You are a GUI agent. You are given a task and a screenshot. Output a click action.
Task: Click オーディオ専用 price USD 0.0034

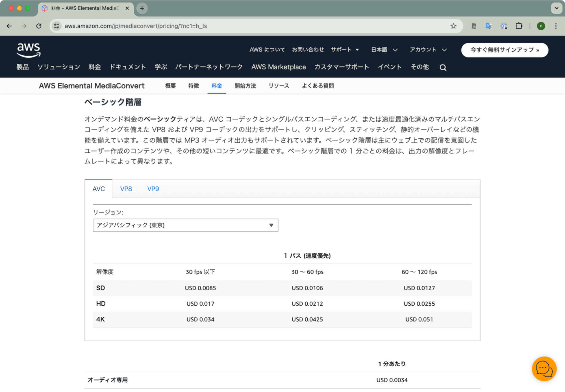(x=392, y=380)
